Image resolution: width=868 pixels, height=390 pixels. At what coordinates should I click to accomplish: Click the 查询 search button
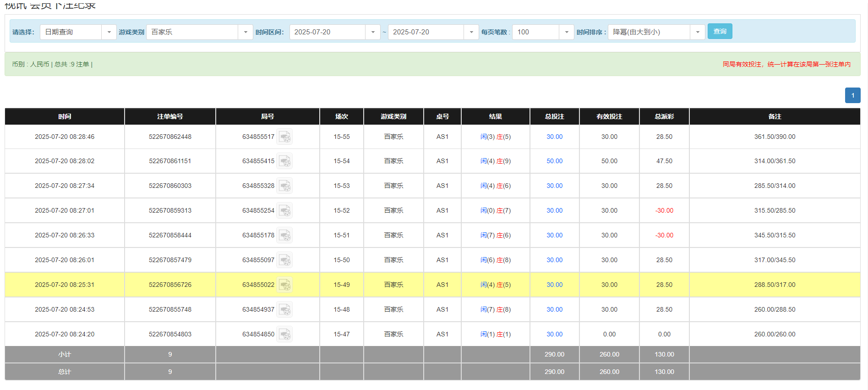click(x=720, y=31)
